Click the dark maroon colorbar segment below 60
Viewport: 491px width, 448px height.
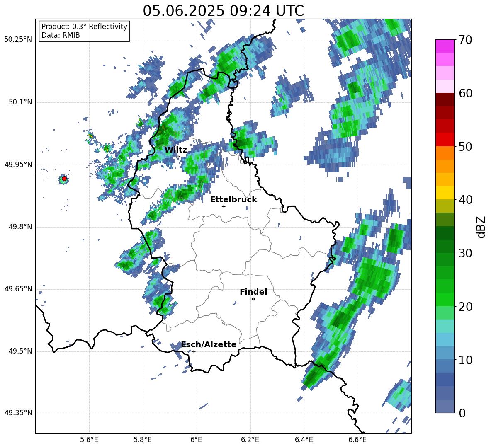445,100
